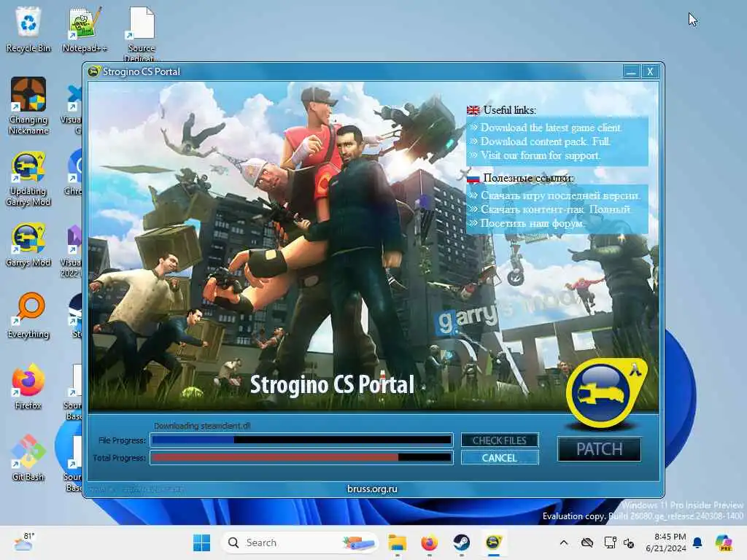
Task: Open the weather widget showing 81°
Action: point(24,542)
